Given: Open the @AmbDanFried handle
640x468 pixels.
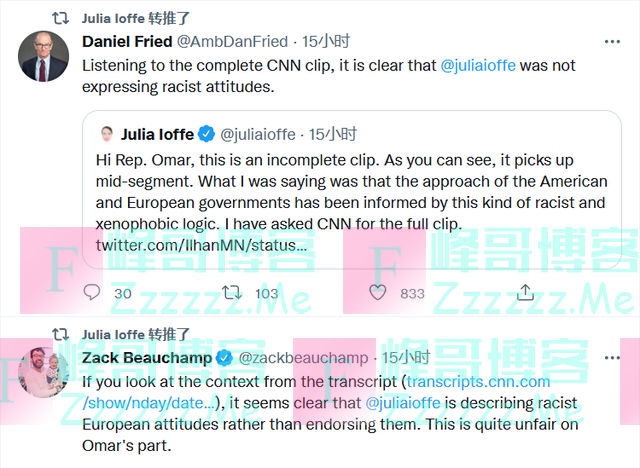Looking at the screenshot, I should [234, 42].
